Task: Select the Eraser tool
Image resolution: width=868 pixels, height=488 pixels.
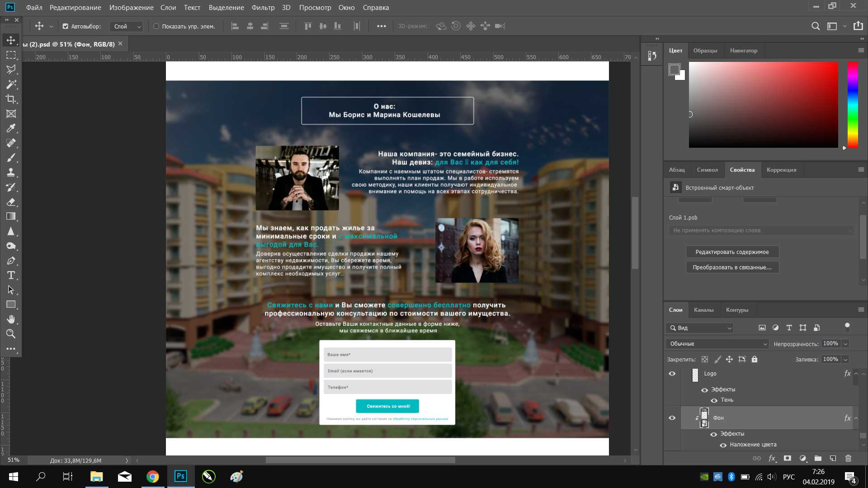Action: 11,202
